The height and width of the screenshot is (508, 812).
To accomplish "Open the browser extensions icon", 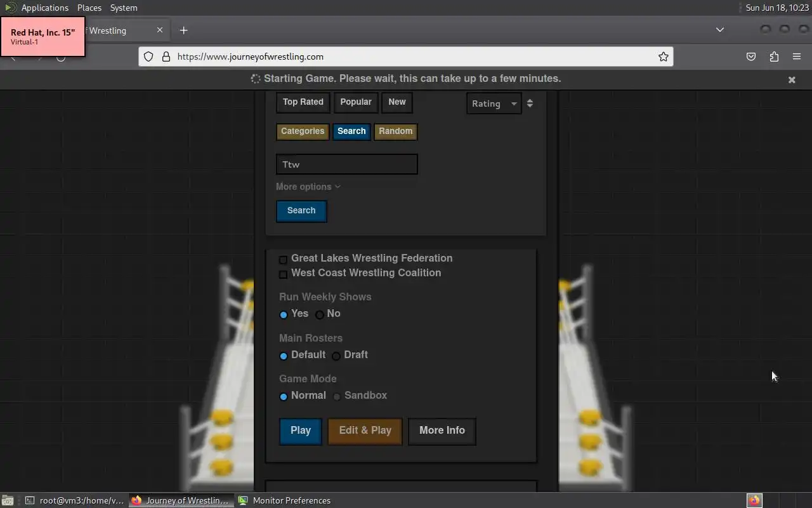I will pyautogui.click(x=774, y=57).
